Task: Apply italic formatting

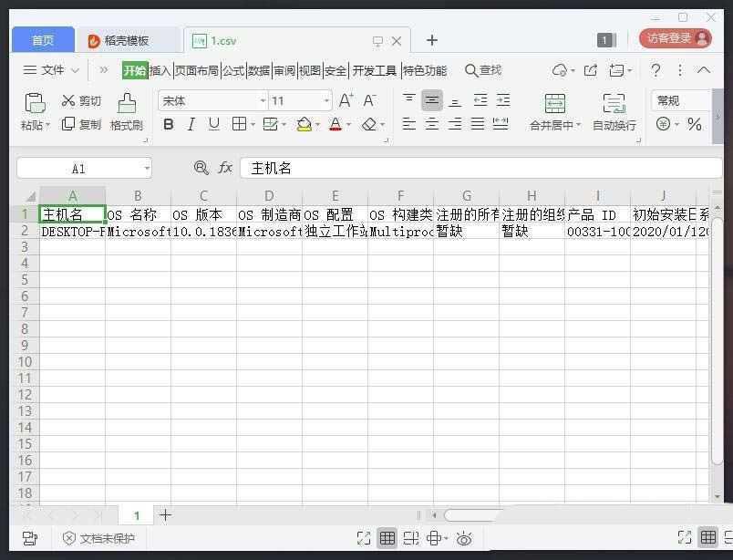Action: click(191, 124)
